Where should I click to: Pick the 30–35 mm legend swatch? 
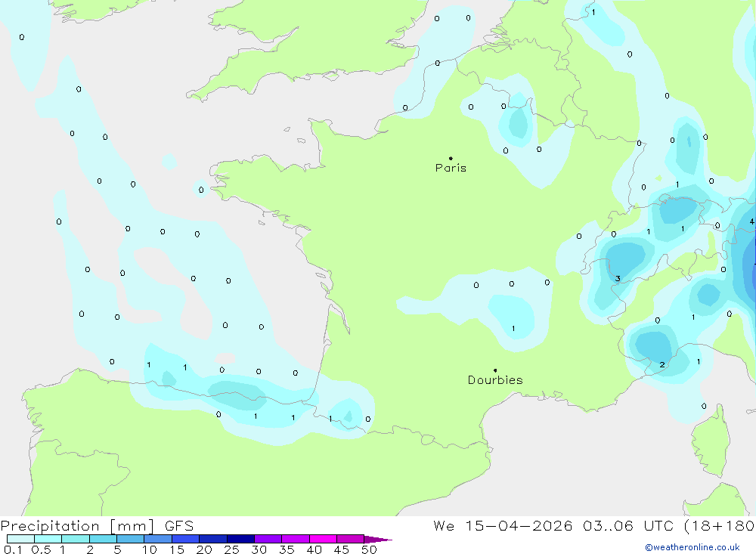coord(268,539)
